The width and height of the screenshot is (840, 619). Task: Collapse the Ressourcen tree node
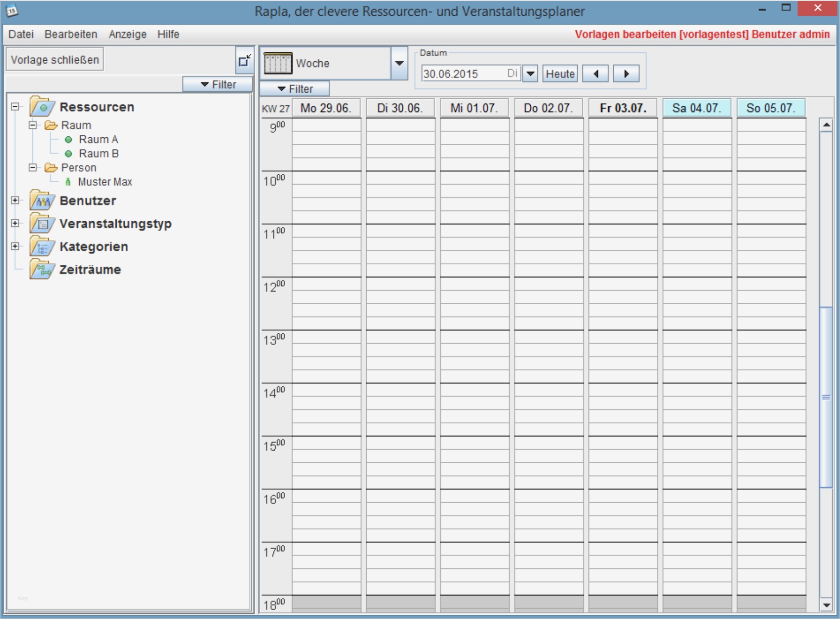15,107
